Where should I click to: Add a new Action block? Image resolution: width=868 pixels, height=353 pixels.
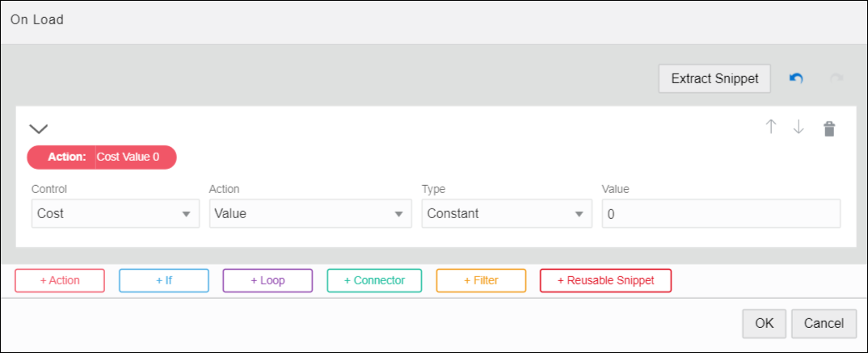pos(60,280)
